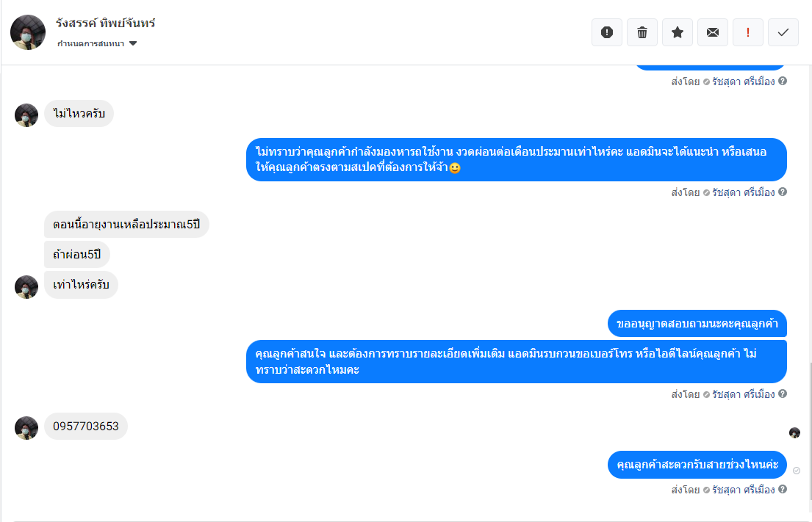This screenshot has width=812, height=522.
Task: Star this conversation
Action: pyautogui.click(x=678, y=32)
